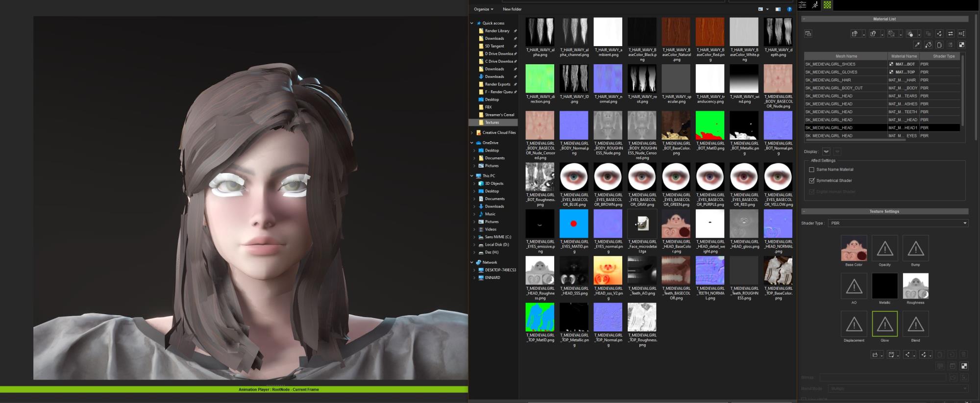The height and width of the screenshot is (403, 980).
Task: Sort by the Material Name column header
Action: pos(904,56)
